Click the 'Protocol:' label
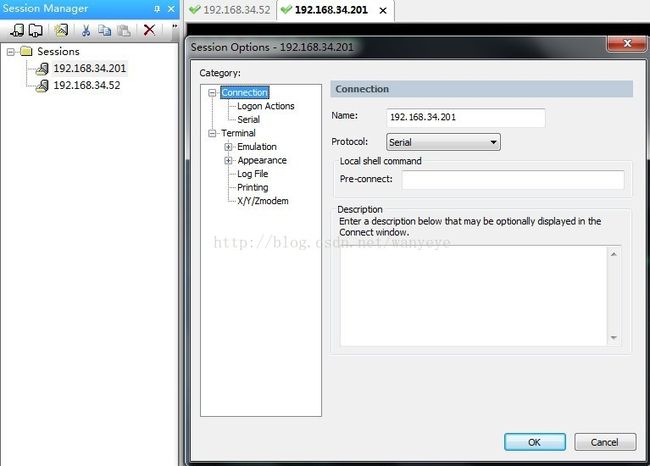Screen dimensions: 650x466 [x=349, y=142]
